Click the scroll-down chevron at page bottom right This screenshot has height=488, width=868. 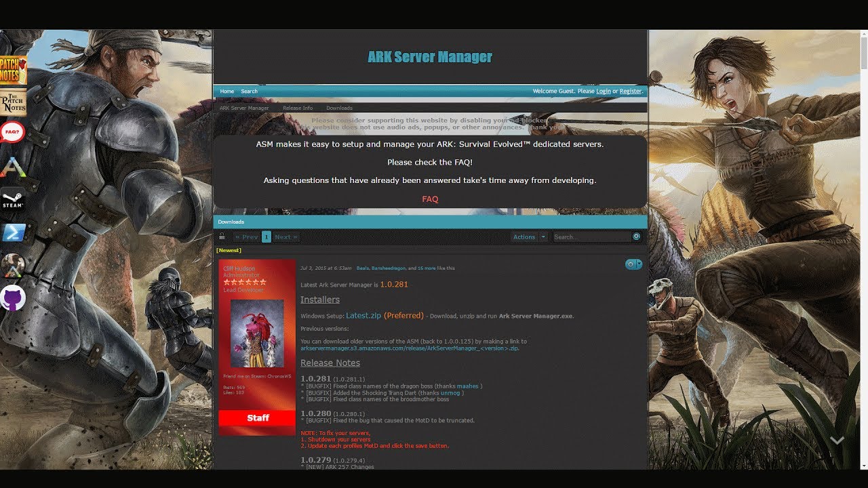tap(837, 441)
